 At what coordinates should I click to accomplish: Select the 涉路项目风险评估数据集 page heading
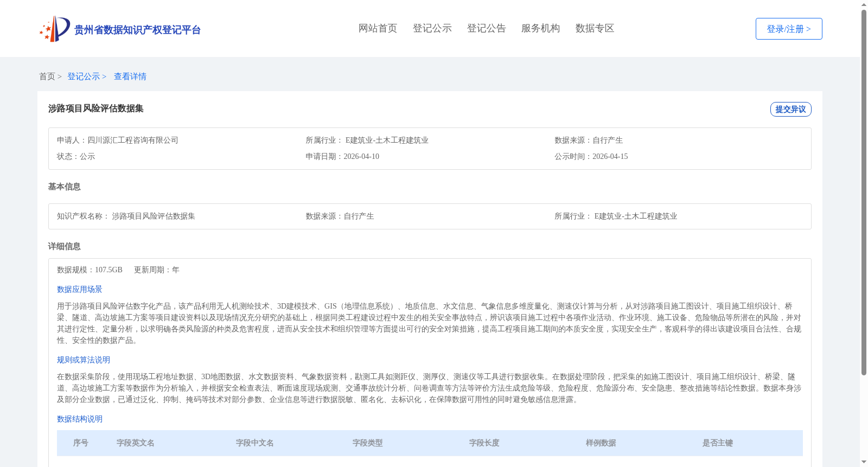(x=96, y=108)
